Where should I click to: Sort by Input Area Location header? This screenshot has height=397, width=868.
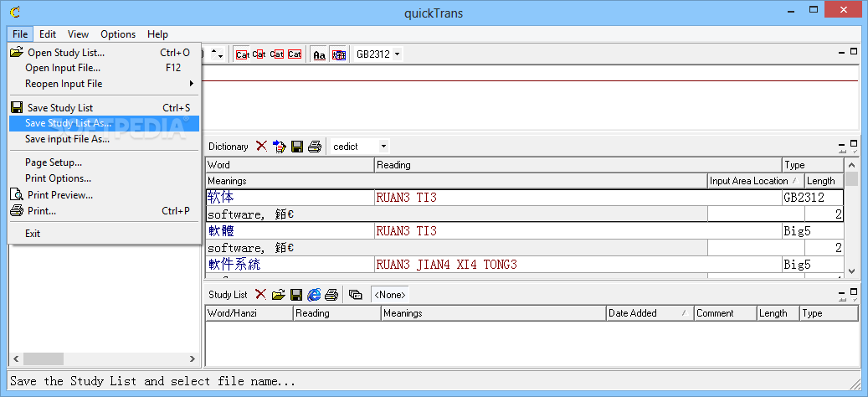756,181
